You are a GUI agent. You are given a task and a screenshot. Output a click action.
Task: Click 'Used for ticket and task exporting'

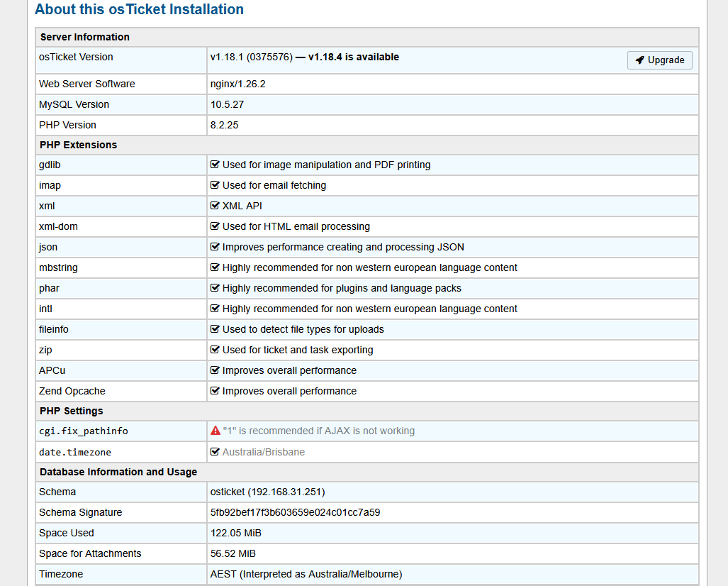click(298, 350)
